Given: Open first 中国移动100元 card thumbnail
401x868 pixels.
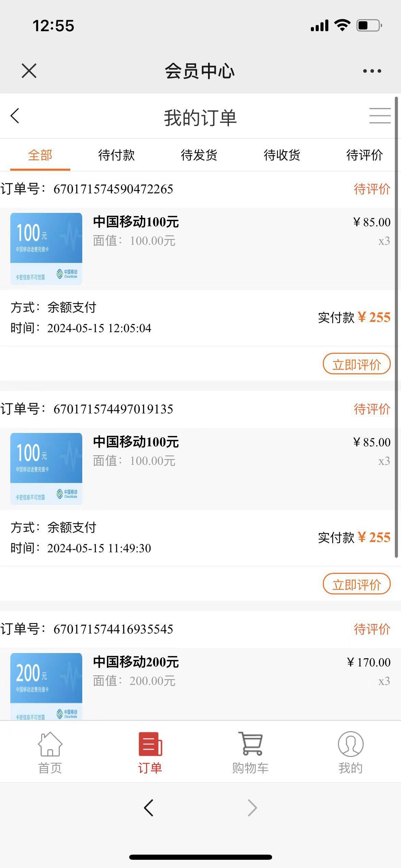Looking at the screenshot, I should point(46,249).
